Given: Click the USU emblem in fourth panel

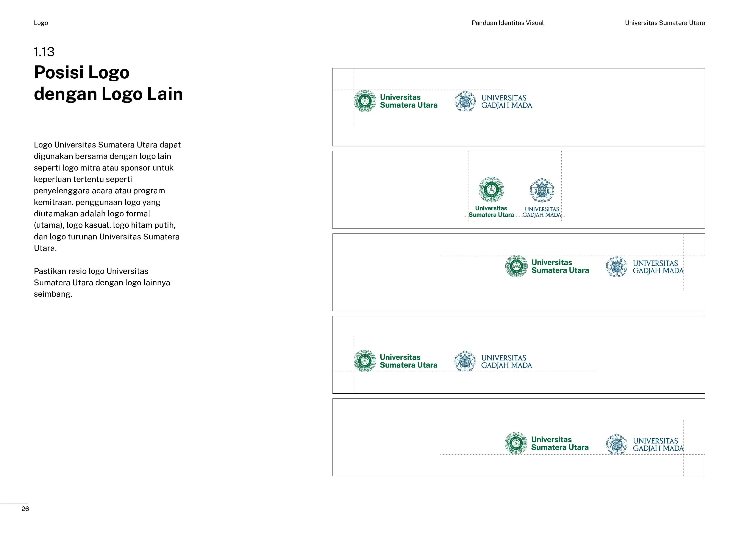Looking at the screenshot, I should (365, 361).
